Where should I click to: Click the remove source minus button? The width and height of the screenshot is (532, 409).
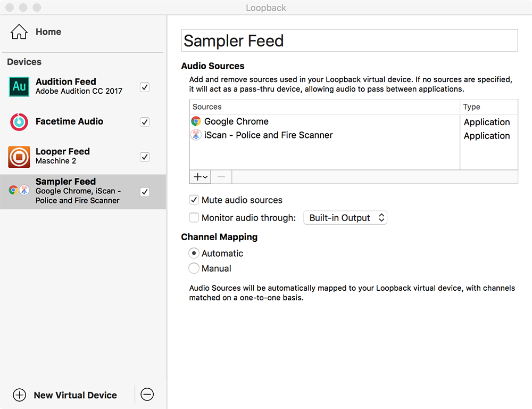click(221, 177)
